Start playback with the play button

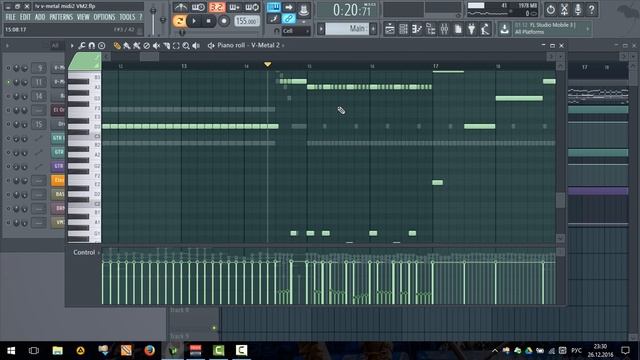194,21
